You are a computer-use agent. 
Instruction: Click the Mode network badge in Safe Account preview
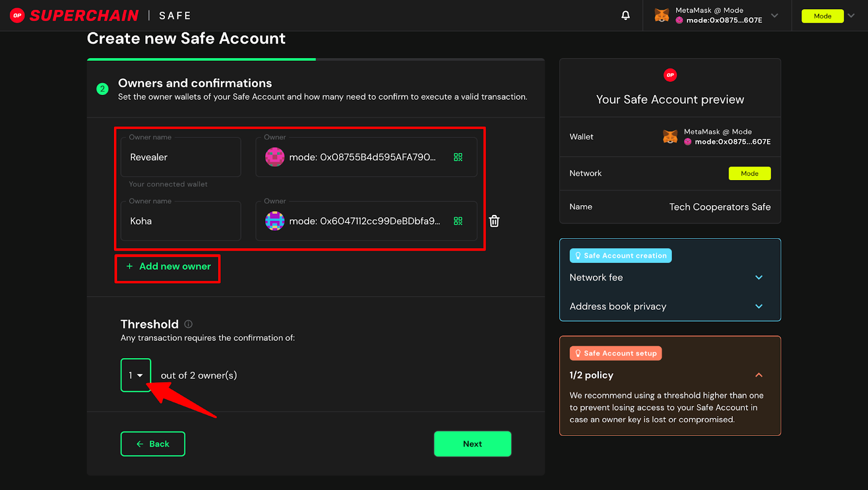coord(749,173)
